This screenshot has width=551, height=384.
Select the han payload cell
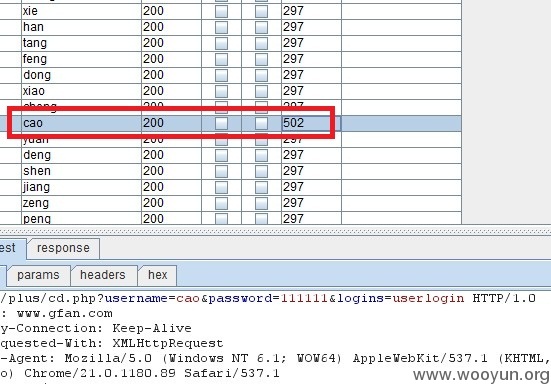pyautogui.click(x=81, y=27)
